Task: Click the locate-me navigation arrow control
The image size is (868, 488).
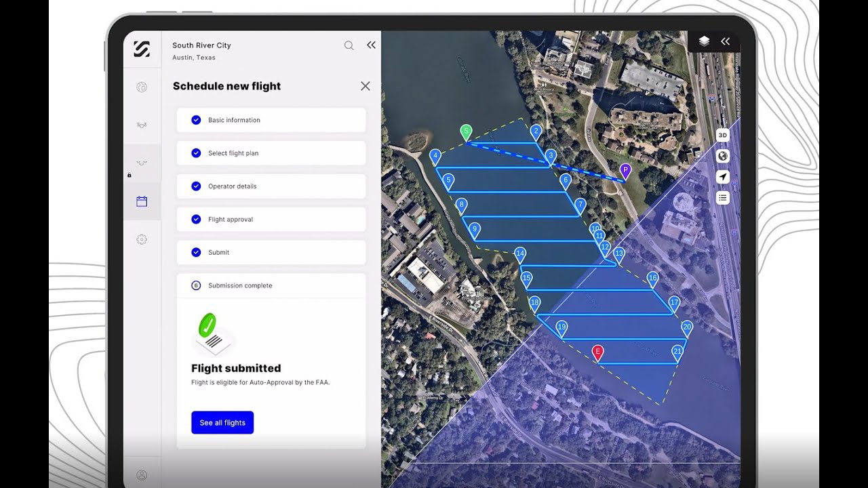Action: click(x=723, y=177)
